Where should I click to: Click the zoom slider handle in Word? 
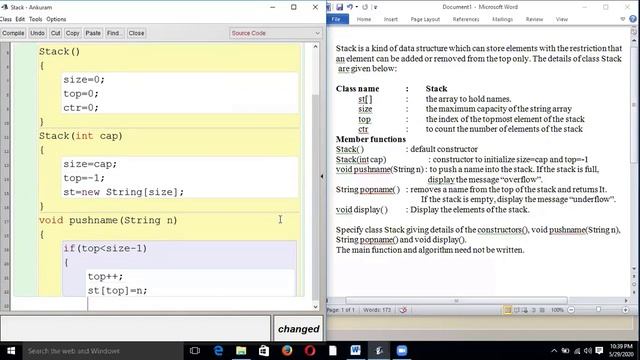[598, 310]
